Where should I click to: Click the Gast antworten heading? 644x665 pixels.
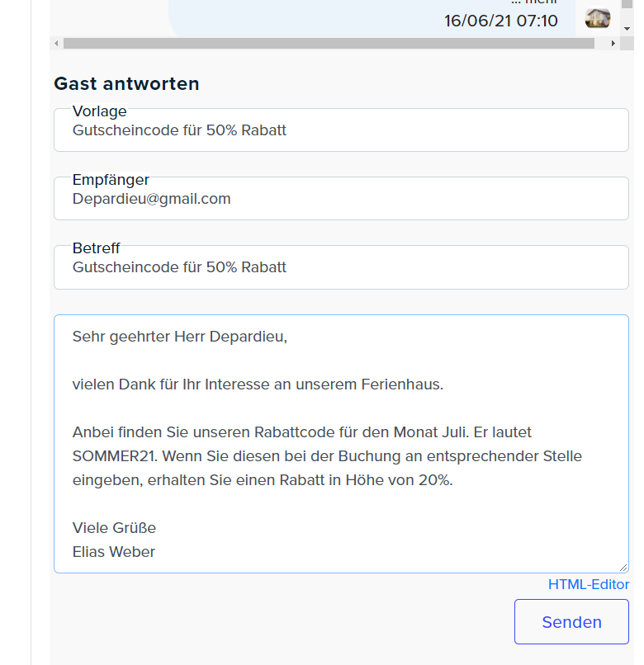point(126,83)
